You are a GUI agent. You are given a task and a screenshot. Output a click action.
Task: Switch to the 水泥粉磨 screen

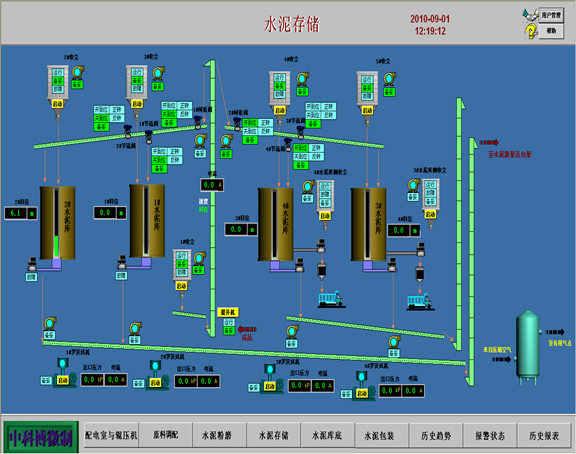[x=217, y=436]
